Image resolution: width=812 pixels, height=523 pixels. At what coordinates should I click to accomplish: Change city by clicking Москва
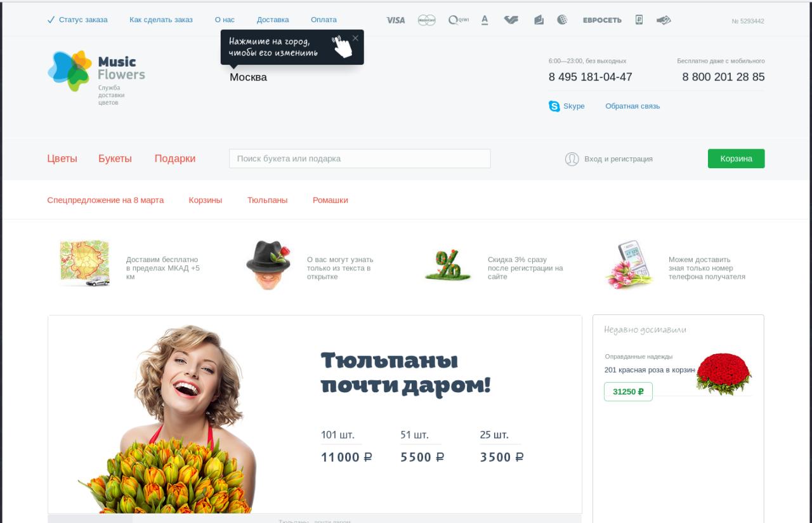[248, 77]
